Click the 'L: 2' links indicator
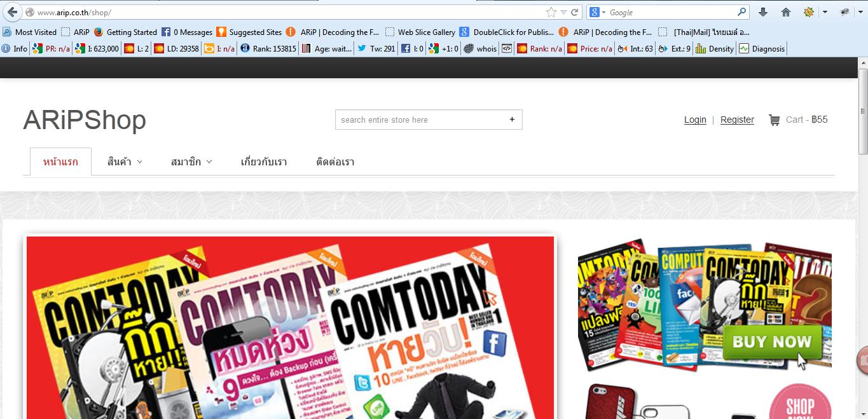The width and height of the screenshot is (868, 419). point(137,48)
